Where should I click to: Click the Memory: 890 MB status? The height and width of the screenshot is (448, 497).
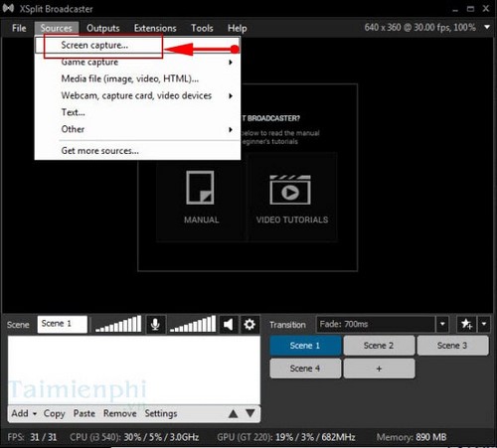click(412, 437)
